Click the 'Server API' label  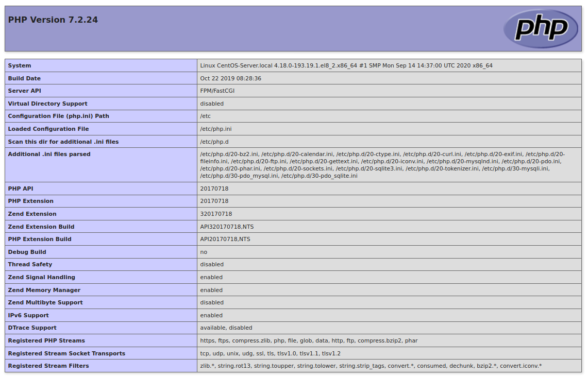[x=24, y=91]
